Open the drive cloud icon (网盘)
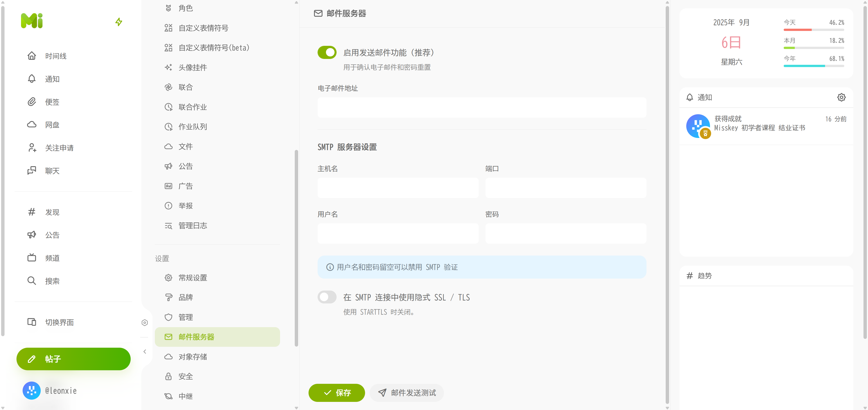The image size is (868, 410). click(x=32, y=125)
